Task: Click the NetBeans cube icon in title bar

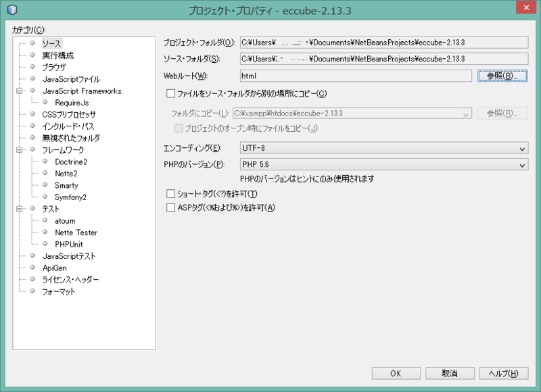Action: (12, 9)
